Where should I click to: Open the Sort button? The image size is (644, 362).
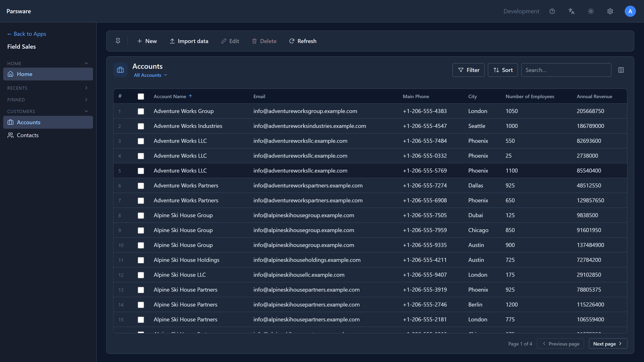click(503, 70)
